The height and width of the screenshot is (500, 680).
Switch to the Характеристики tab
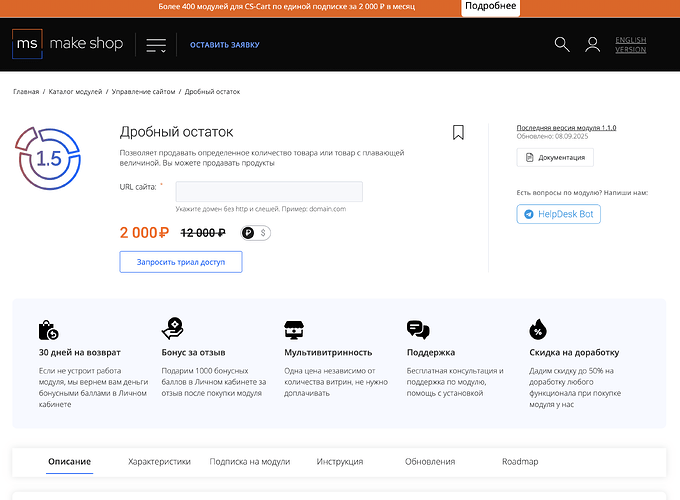(159, 462)
